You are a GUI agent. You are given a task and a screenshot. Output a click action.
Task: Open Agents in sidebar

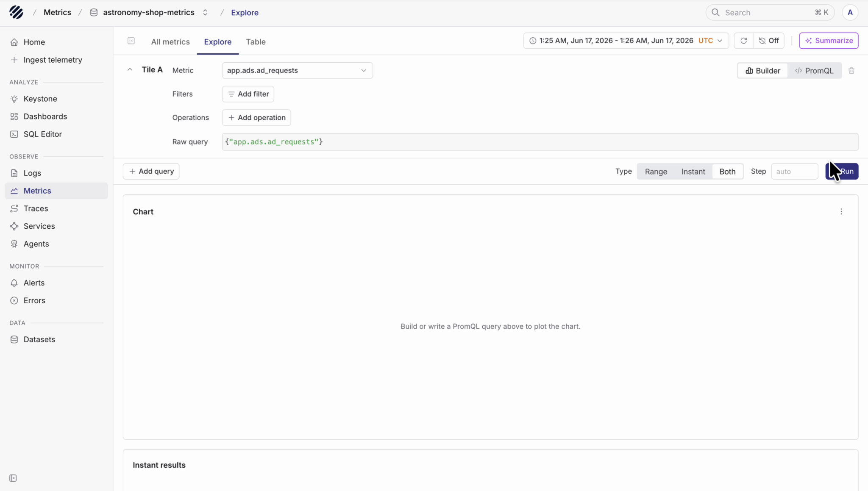pos(36,244)
